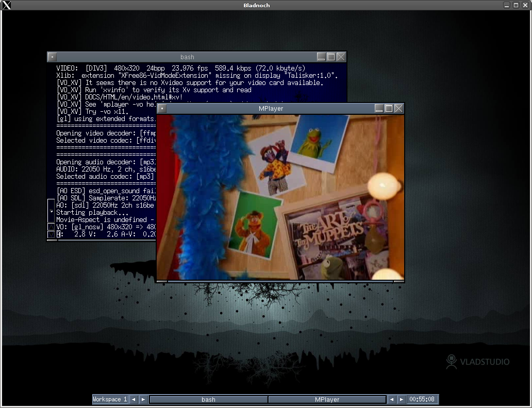Minimize the bash terminal window
This screenshot has width=532, height=408.
321,57
